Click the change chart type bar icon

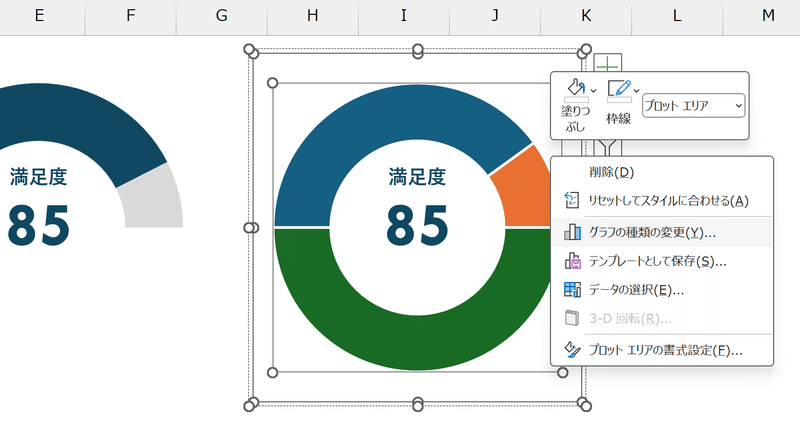tap(572, 232)
